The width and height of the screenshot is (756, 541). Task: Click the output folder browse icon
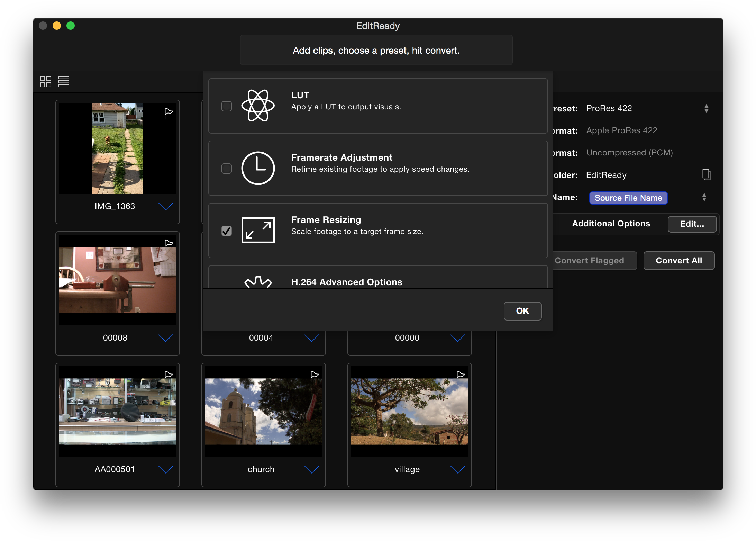click(x=706, y=175)
